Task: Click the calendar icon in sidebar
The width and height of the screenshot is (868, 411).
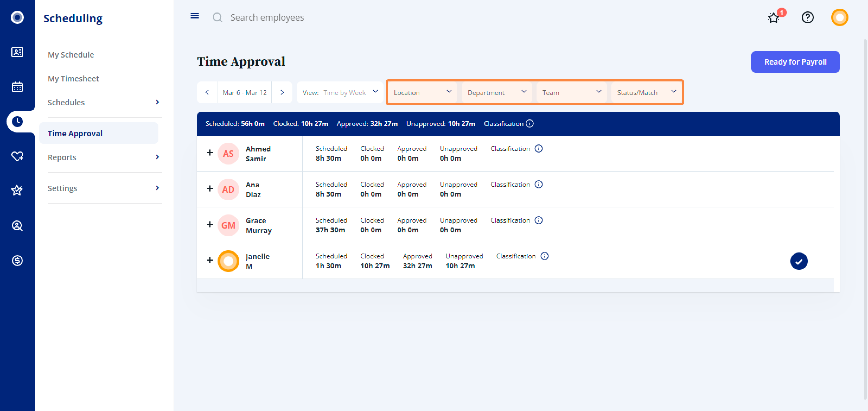Action: 17,87
